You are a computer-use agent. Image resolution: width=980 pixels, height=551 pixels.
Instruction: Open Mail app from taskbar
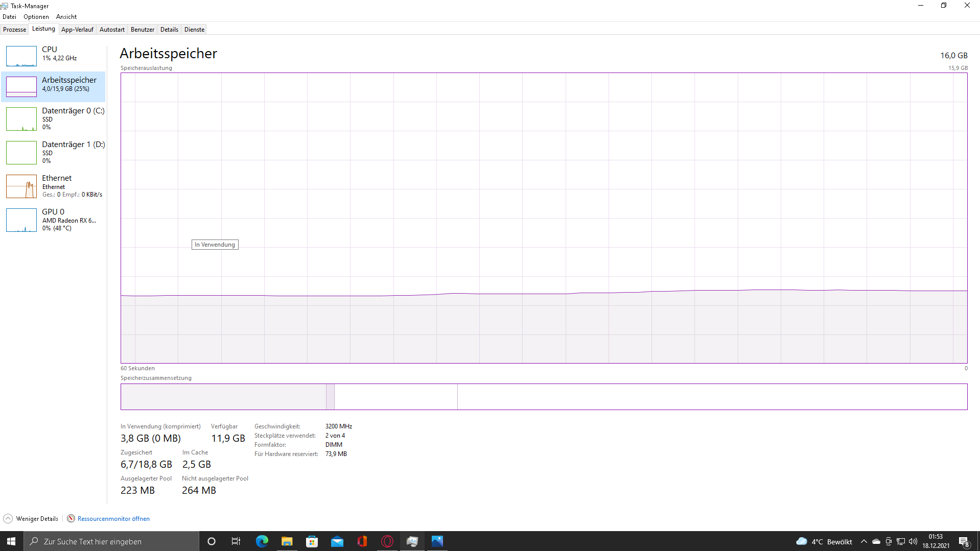point(337,541)
